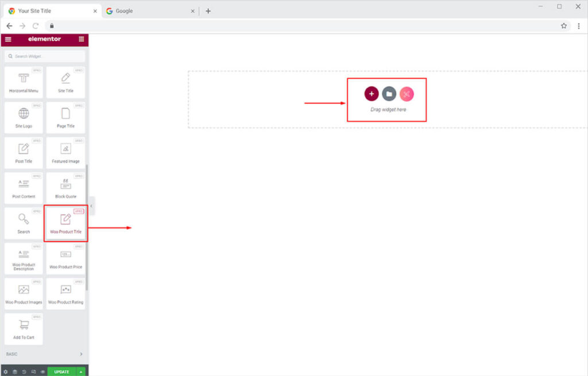Screen dimensions: 588x376
Task: Open save options arrow beside Update
Action: pos(81,371)
